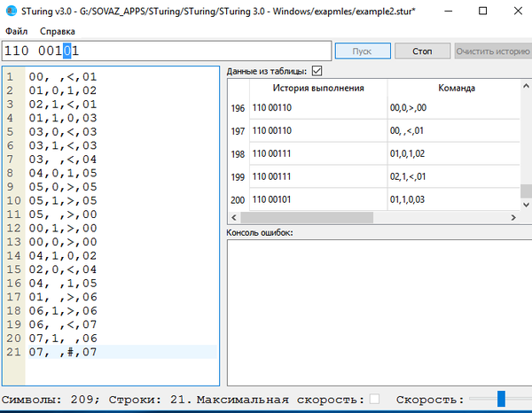Click the tape input field with 110 00101
Screen dimensions: 532x413
[x=167, y=51]
